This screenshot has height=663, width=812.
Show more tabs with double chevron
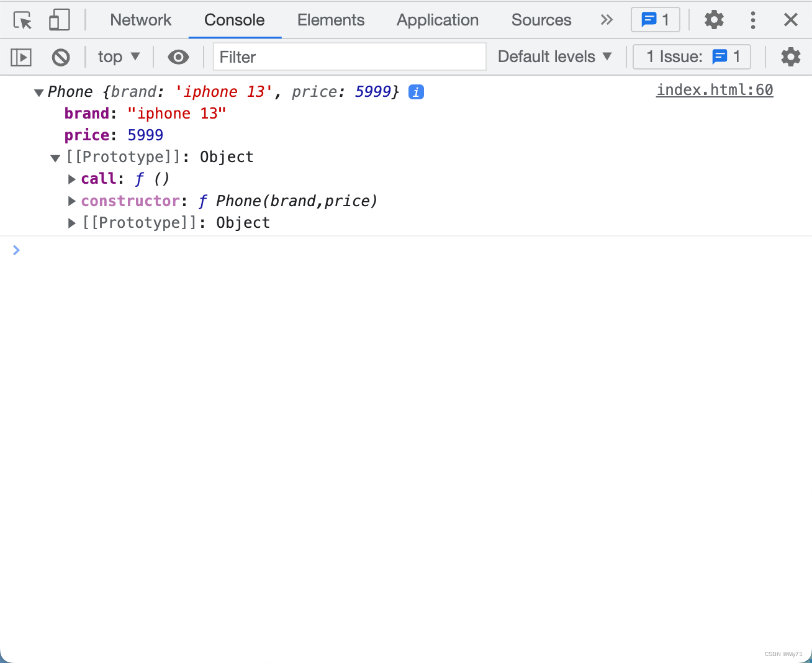click(607, 20)
